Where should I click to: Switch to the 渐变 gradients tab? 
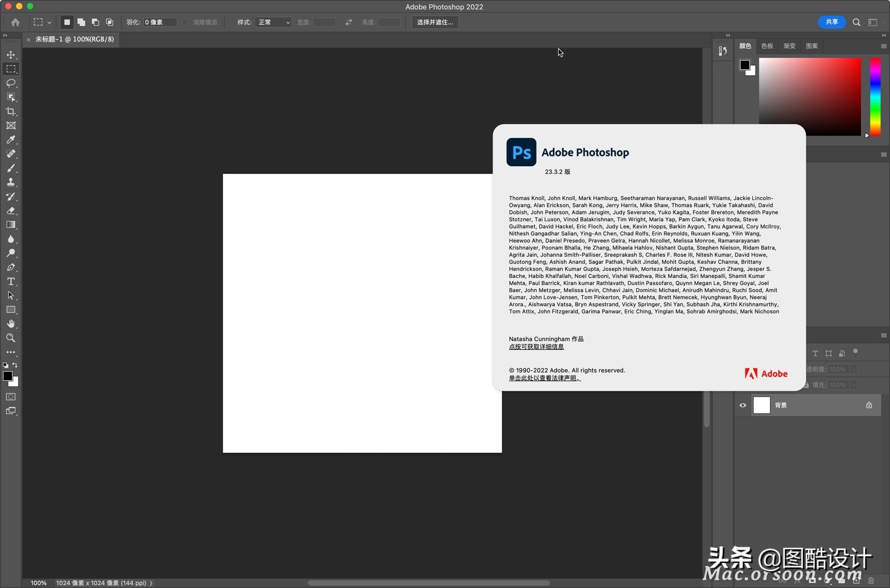(789, 46)
